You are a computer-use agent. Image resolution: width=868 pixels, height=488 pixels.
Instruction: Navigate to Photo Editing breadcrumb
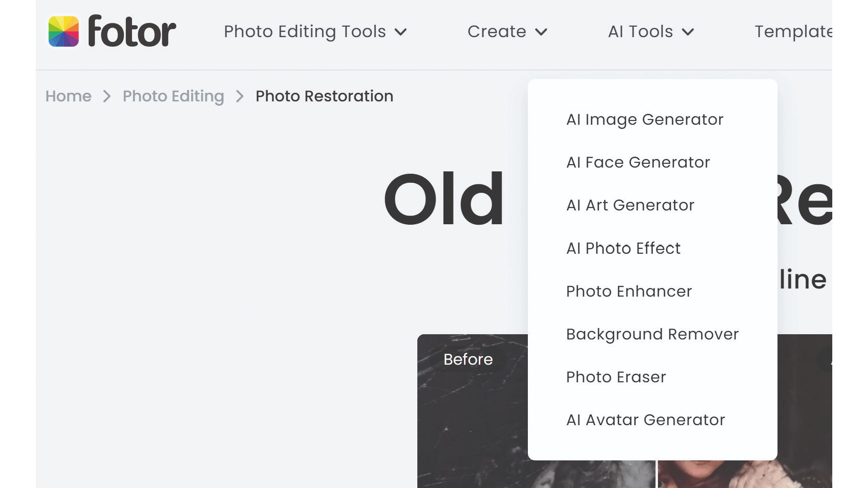pyautogui.click(x=173, y=96)
